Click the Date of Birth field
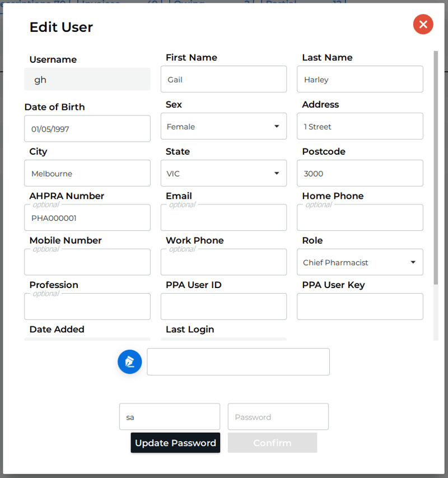448x478 pixels. 87,129
